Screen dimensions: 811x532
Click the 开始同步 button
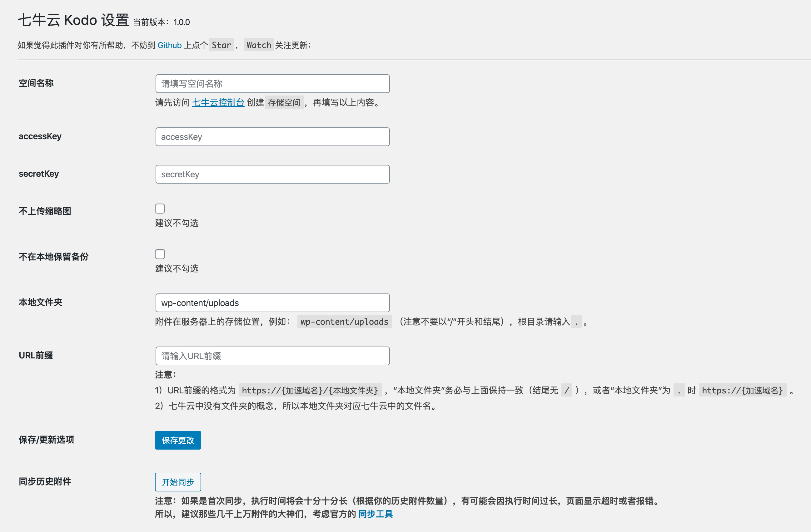178,482
